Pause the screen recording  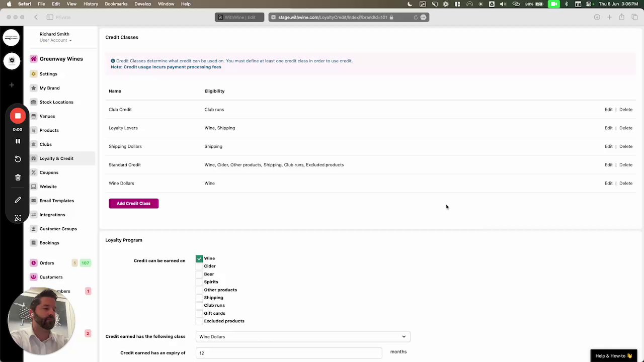click(x=18, y=141)
